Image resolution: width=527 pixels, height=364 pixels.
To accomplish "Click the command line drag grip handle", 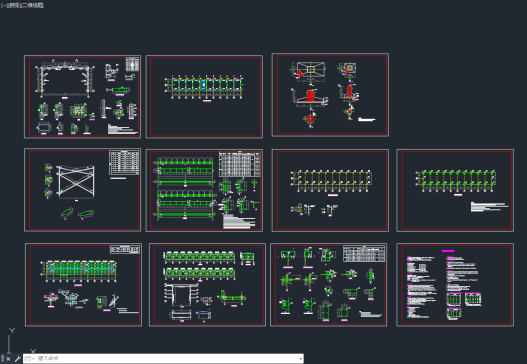I will tap(3, 359).
